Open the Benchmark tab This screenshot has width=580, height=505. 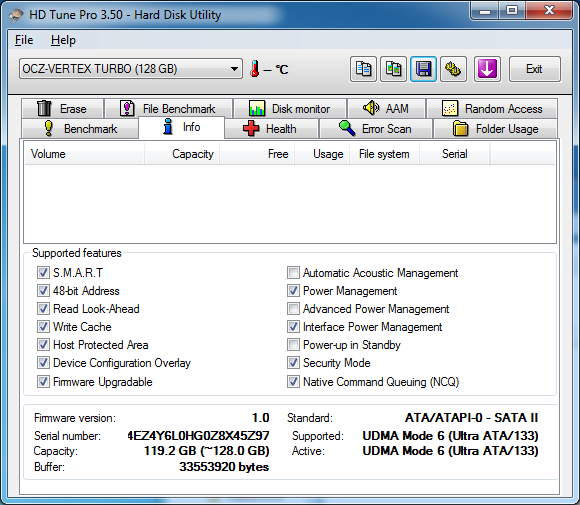tap(81, 129)
